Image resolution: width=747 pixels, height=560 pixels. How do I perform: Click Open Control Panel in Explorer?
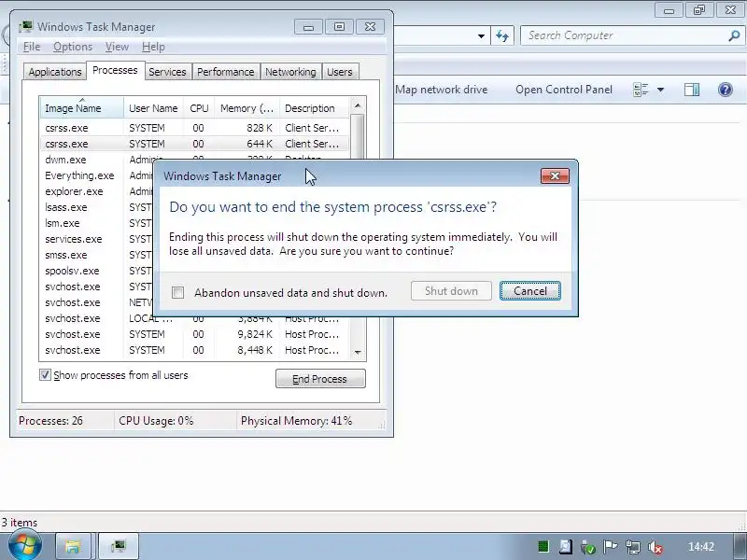tap(564, 90)
